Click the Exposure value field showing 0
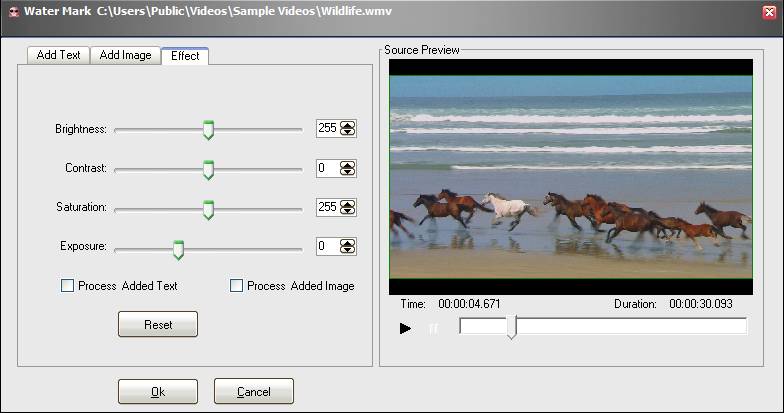784x413 pixels. [x=328, y=246]
